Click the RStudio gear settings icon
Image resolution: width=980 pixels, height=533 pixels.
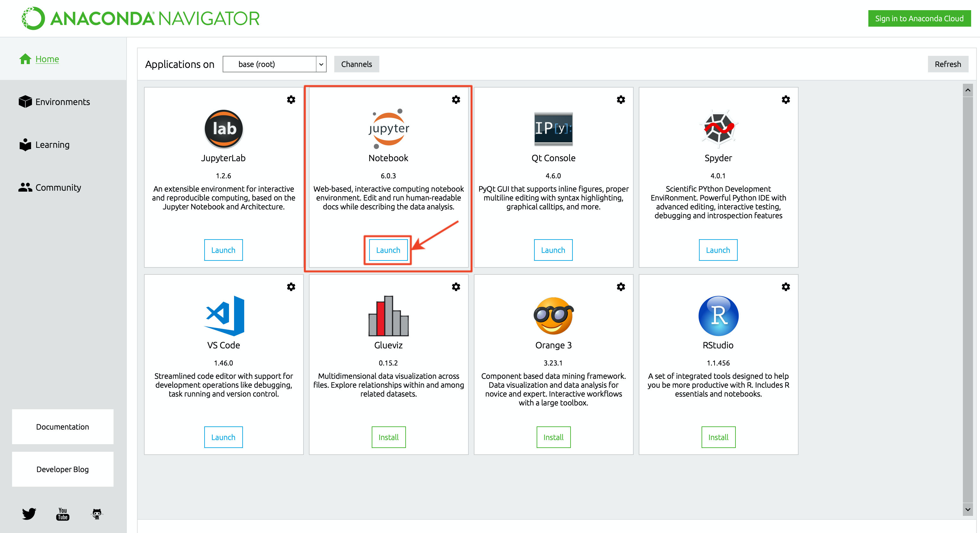click(786, 287)
